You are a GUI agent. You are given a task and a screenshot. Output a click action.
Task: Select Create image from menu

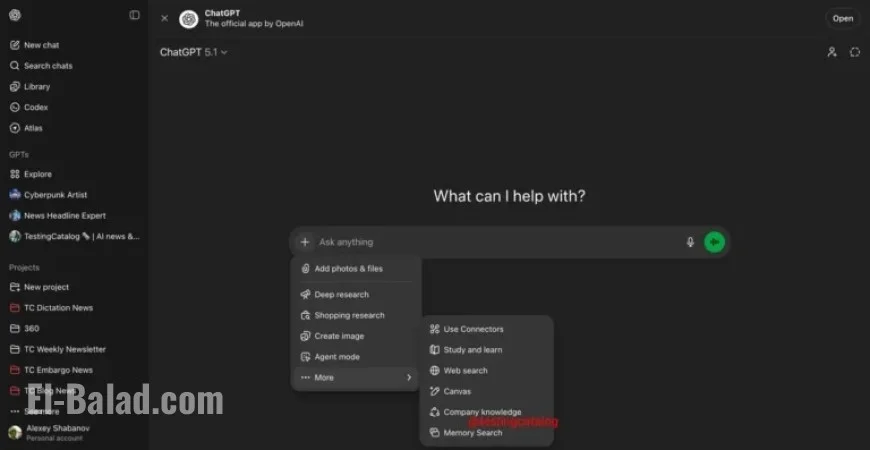355,336
